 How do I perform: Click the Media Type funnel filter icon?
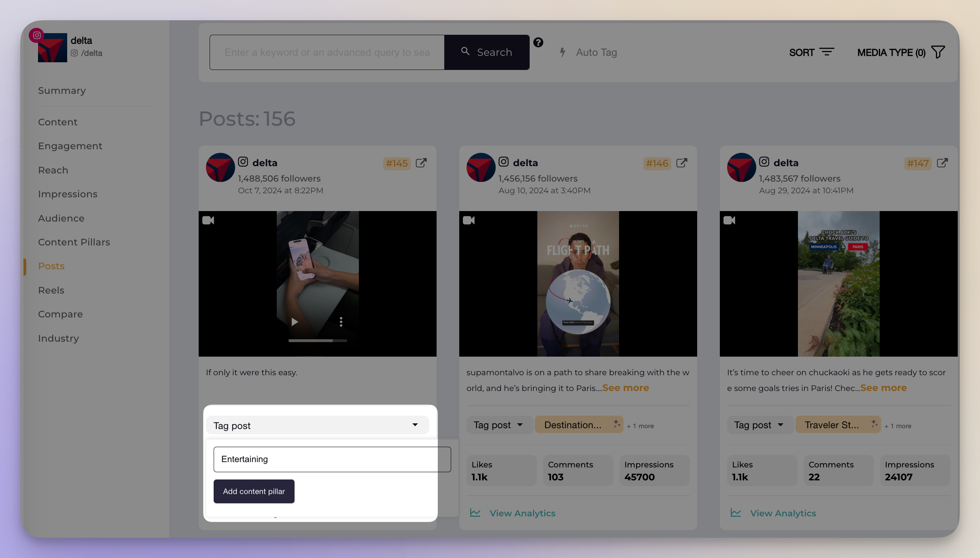click(938, 52)
